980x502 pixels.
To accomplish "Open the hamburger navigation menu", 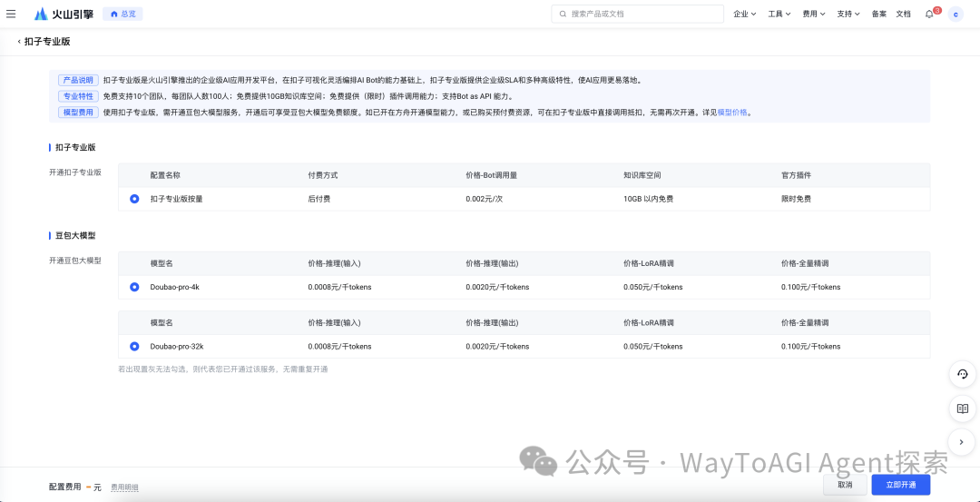I will [x=11, y=14].
